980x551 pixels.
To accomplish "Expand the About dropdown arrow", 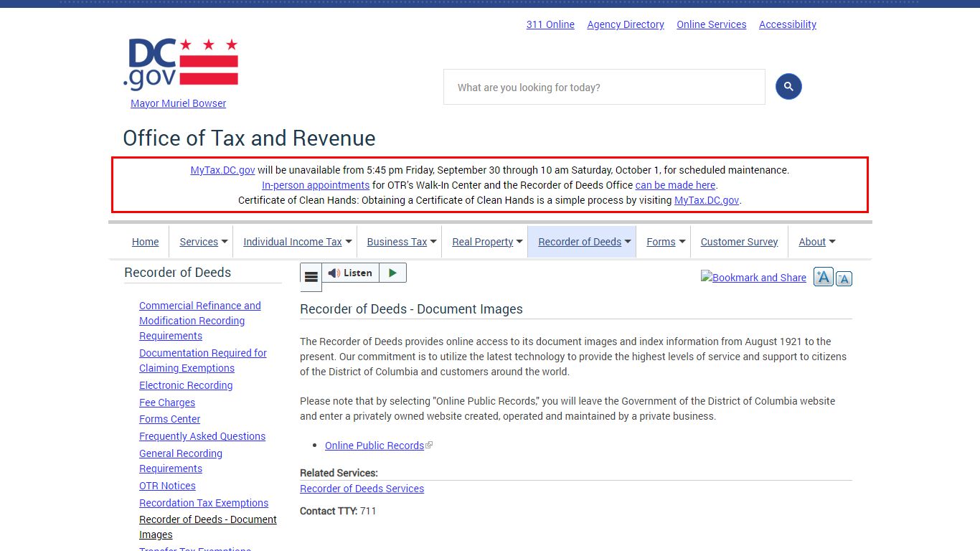I will pyautogui.click(x=832, y=242).
